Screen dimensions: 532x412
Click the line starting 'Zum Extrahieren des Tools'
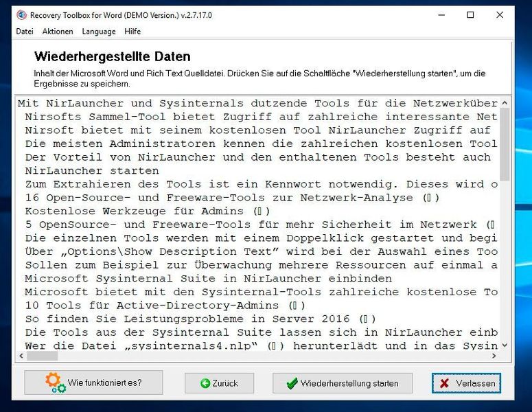(262, 184)
